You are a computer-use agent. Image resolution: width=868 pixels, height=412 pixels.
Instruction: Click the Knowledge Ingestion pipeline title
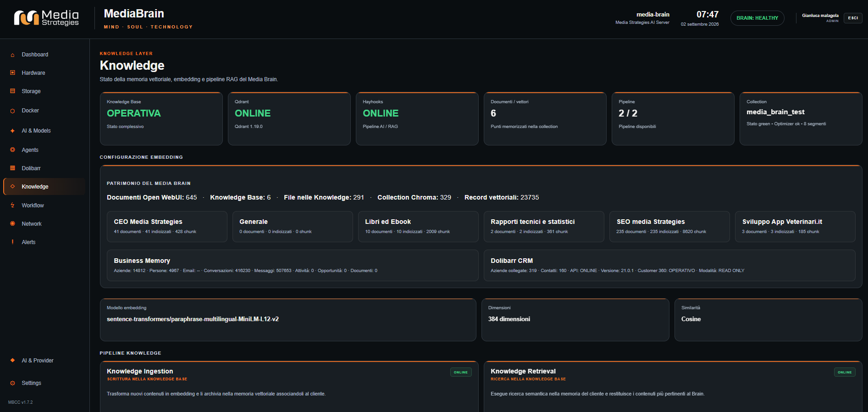click(140, 371)
